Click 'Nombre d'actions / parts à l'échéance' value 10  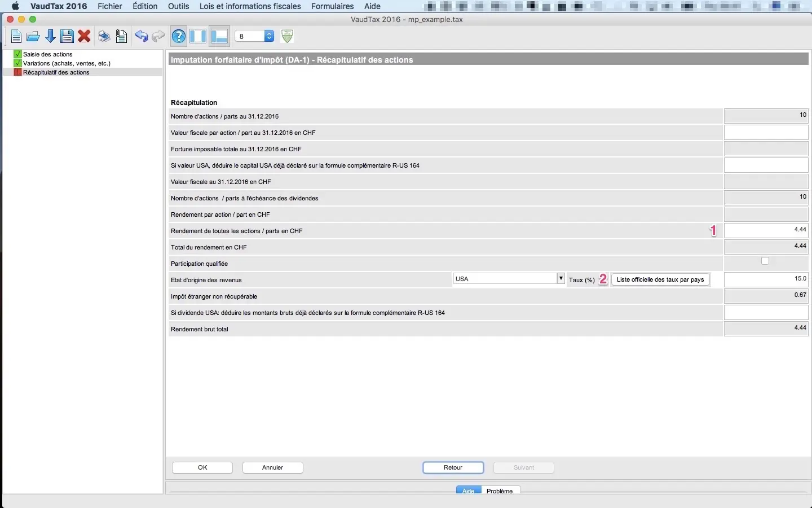(766, 198)
